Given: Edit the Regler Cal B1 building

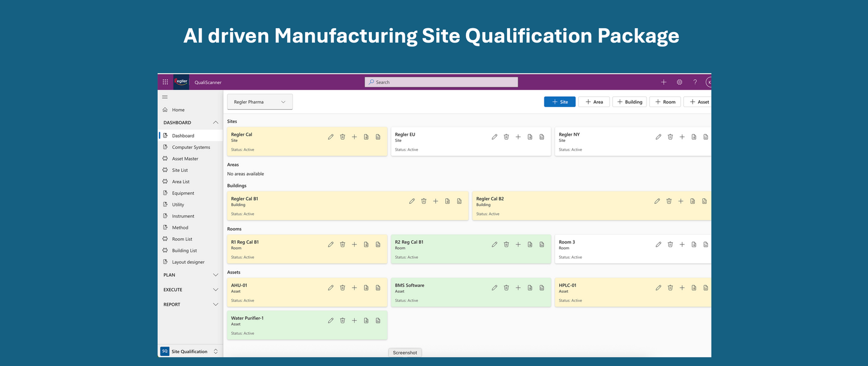Looking at the screenshot, I should pos(412,201).
